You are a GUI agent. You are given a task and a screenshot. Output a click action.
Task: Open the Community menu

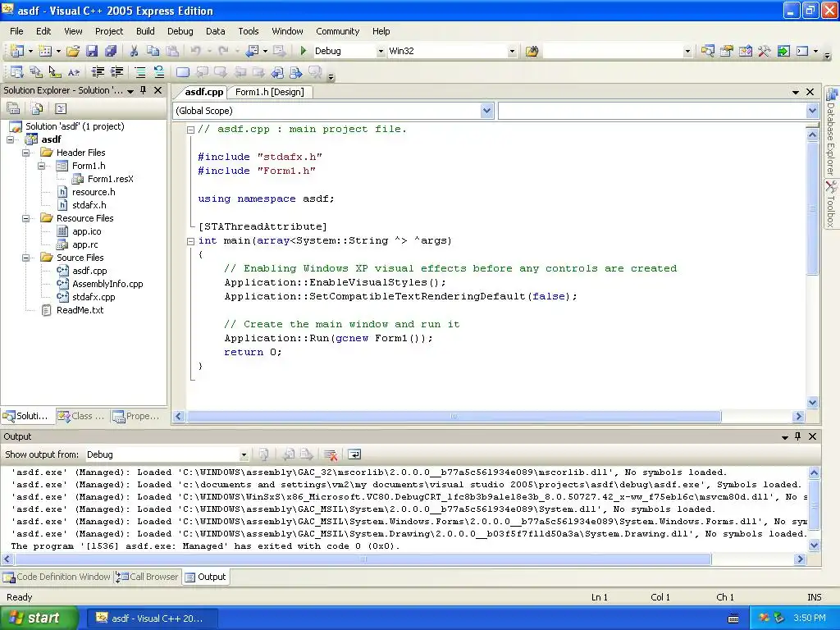pyautogui.click(x=337, y=31)
